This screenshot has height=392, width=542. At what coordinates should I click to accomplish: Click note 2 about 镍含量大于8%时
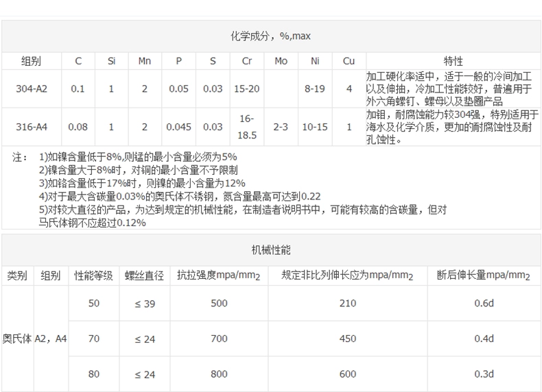point(139,170)
